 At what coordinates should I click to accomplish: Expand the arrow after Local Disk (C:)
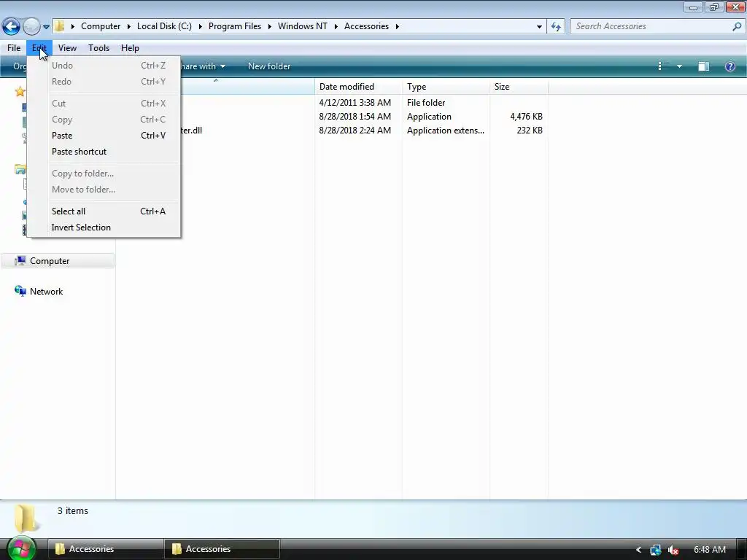pos(200,26)
